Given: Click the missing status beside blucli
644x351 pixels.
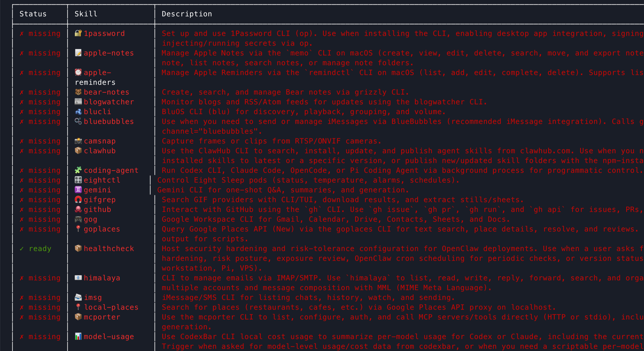Looking at the screenshot, I should point(44,112).
